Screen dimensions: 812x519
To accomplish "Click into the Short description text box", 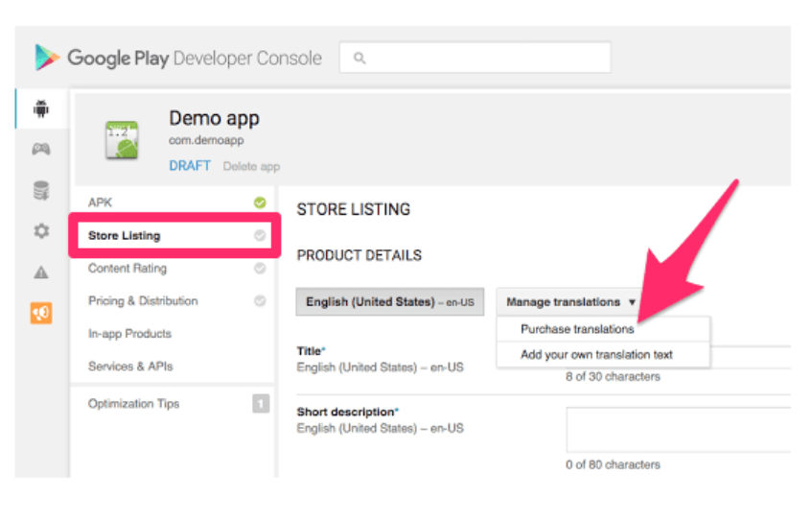I will [x=679, y=430].
